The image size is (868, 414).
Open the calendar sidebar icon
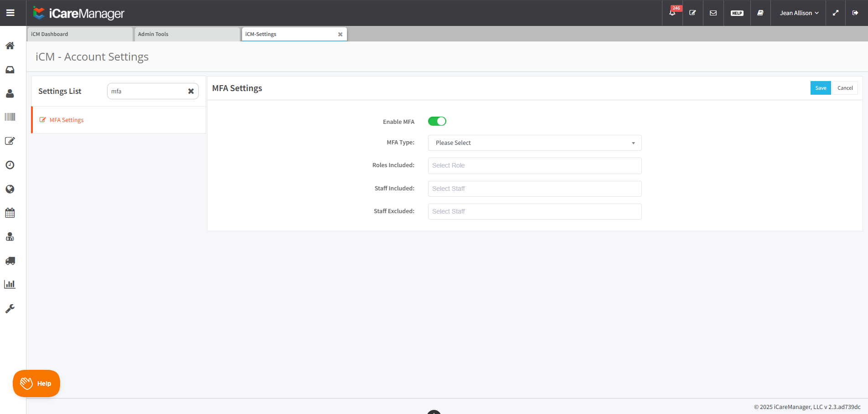click(x=10, y=213)
